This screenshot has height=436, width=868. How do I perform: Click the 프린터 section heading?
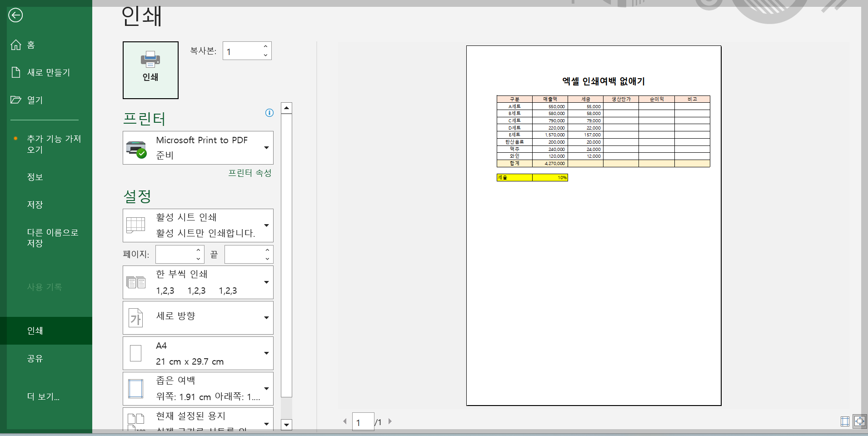[x=144, y=119]
